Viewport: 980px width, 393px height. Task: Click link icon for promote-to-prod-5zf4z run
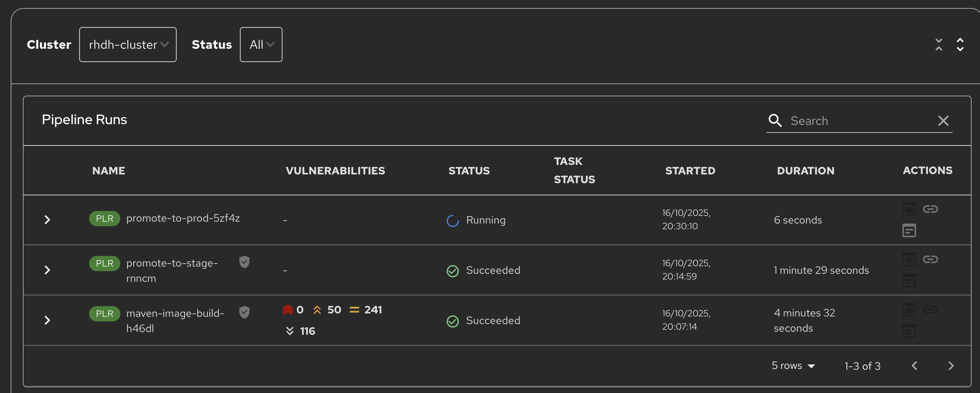(930, 209)
